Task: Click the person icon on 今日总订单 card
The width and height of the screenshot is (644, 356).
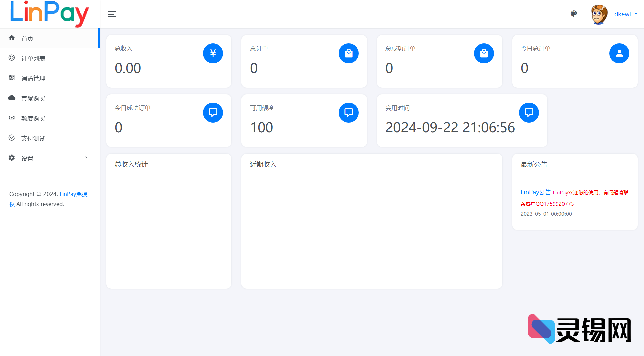Action: click(619, 53)
